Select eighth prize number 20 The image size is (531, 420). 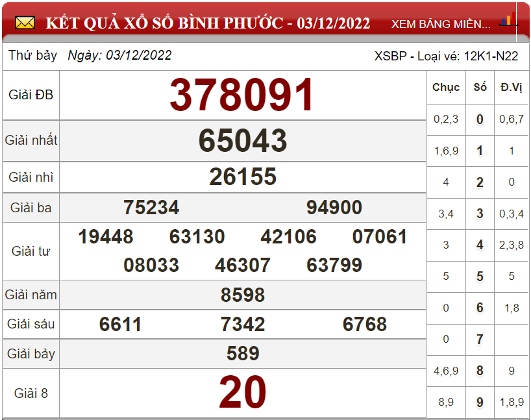(243, 392)
